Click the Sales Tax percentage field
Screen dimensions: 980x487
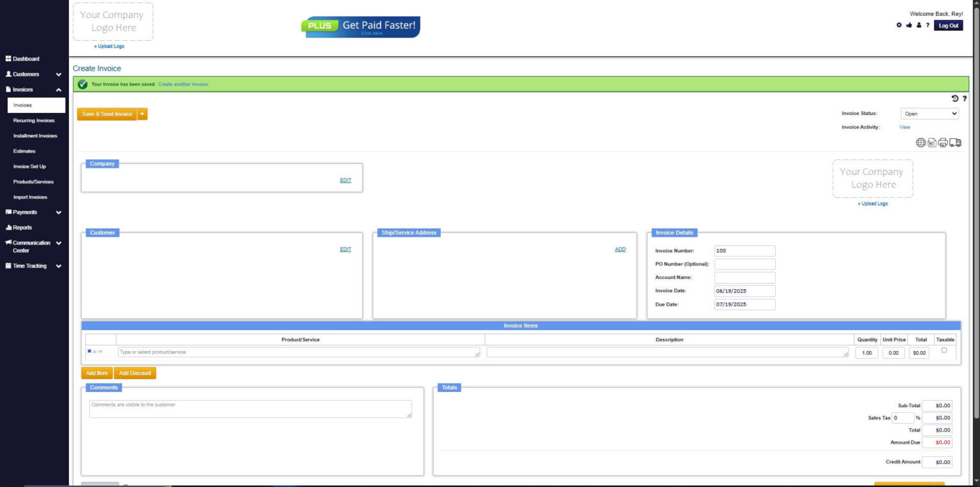[904, 417]
